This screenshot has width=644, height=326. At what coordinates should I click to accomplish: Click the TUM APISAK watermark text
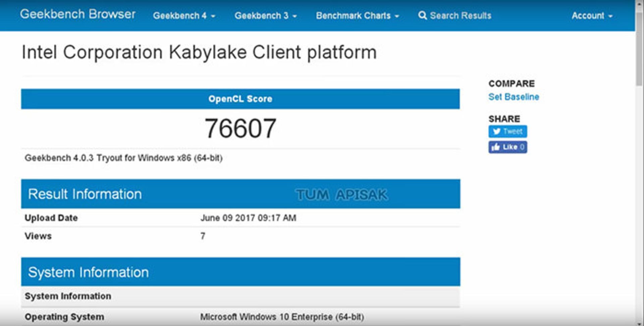341,195
